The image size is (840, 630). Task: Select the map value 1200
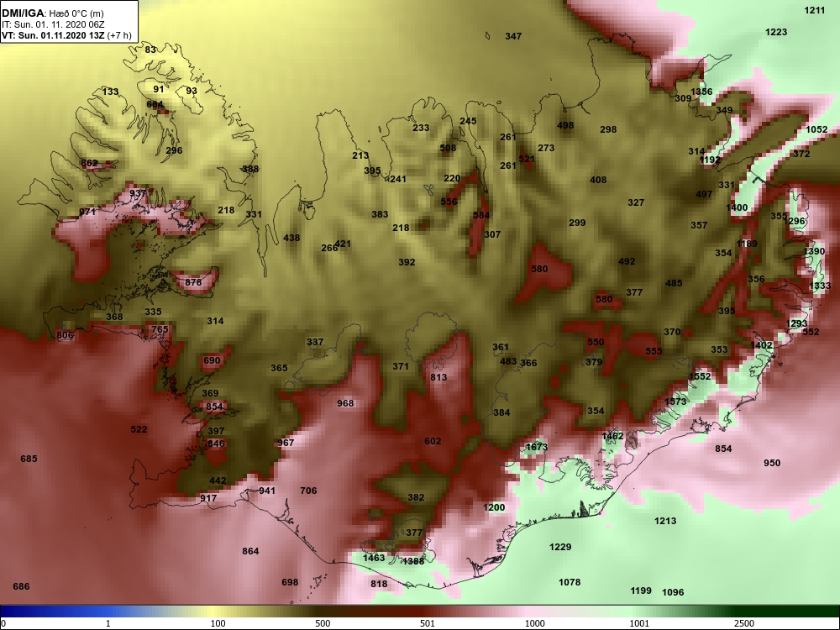coord(494,508)
